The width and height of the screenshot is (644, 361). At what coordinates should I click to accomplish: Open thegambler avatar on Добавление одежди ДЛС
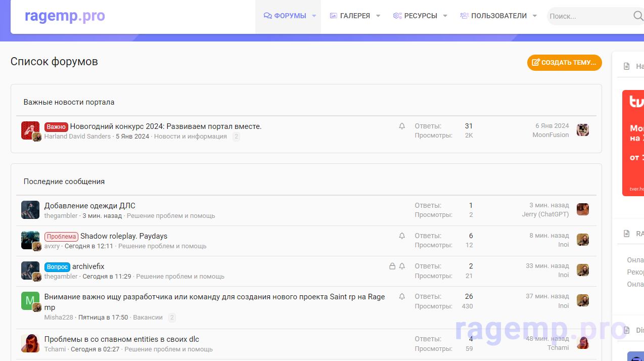(30, 210)
